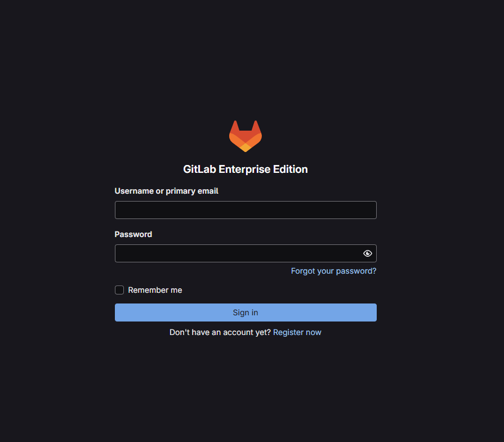Select the orange tanuki logo image

coord(246,136)
